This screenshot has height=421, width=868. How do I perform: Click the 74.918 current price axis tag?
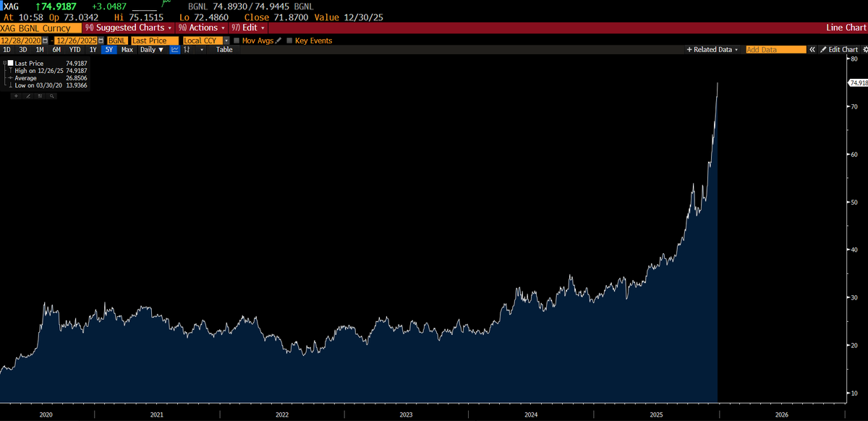858,83
